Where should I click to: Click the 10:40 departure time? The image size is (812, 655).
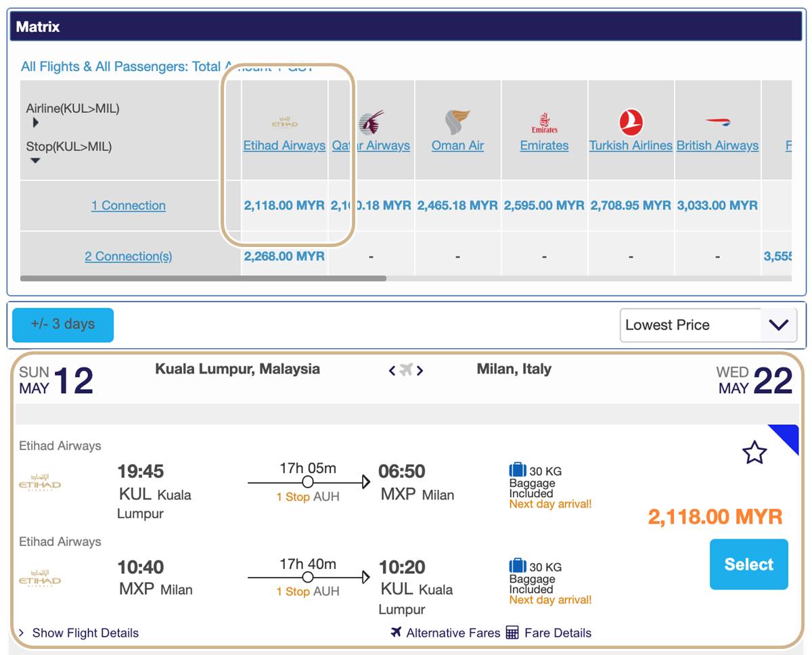141,567
